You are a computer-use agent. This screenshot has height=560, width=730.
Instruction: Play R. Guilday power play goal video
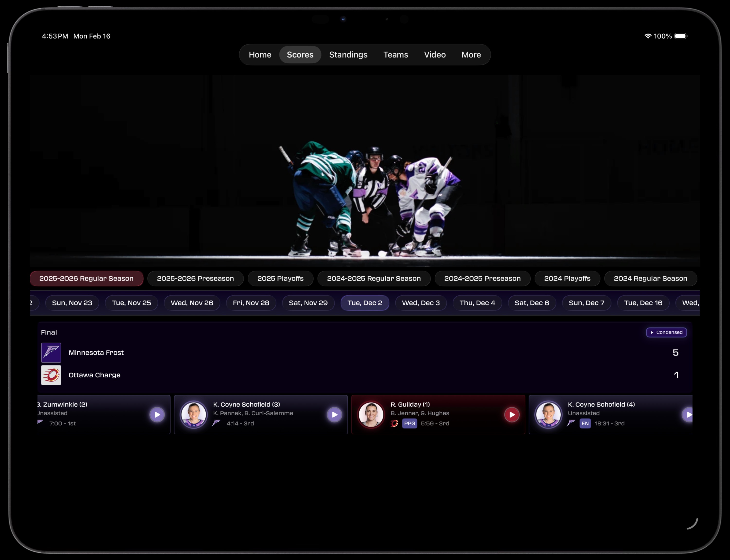click(x=512, y=414)
